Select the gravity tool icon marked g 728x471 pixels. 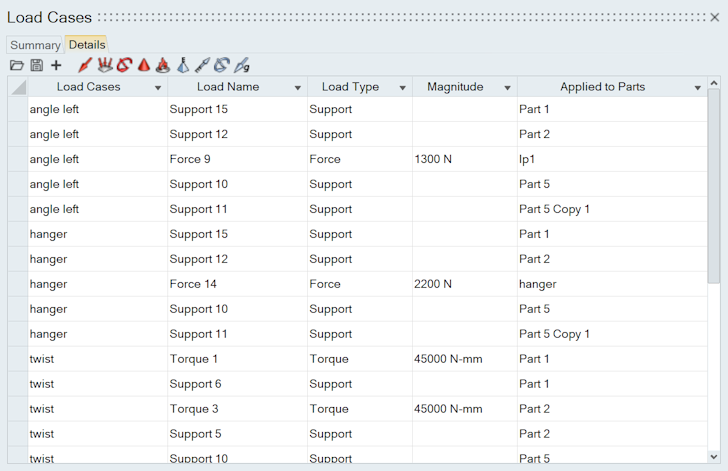pyautogui.click(x=241, y=65)
